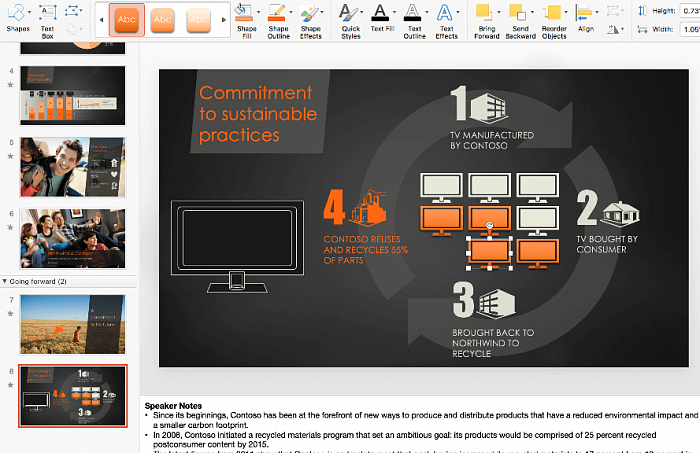Click the rotation handle of selected monitor
Image resolution: width=700 pixels, height=453 pixels.
coord(489,225)
